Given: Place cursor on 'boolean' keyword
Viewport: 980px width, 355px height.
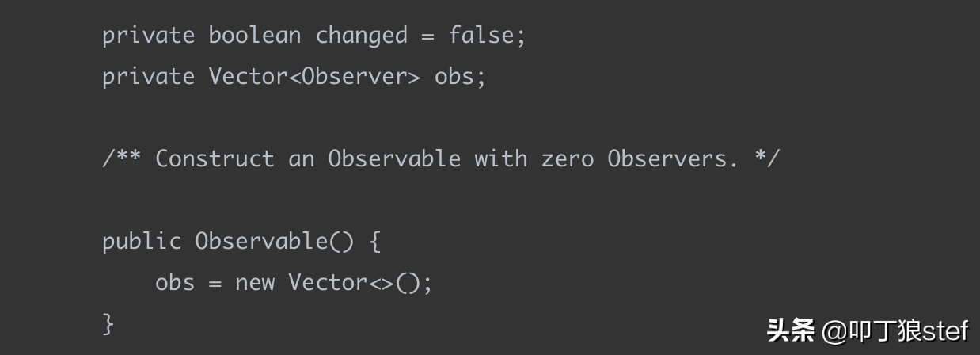Looking at the screenshot, I should tap(255, 36).
